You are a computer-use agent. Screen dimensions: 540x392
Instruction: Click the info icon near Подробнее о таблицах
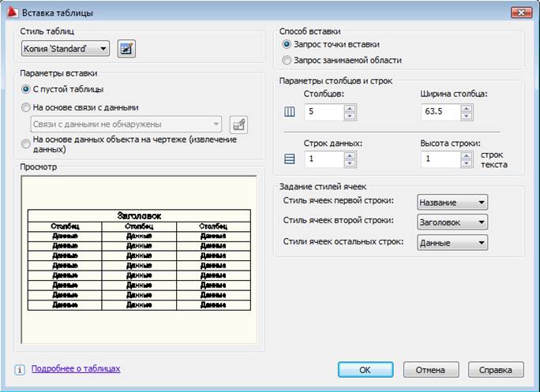(x=20, y=369)
